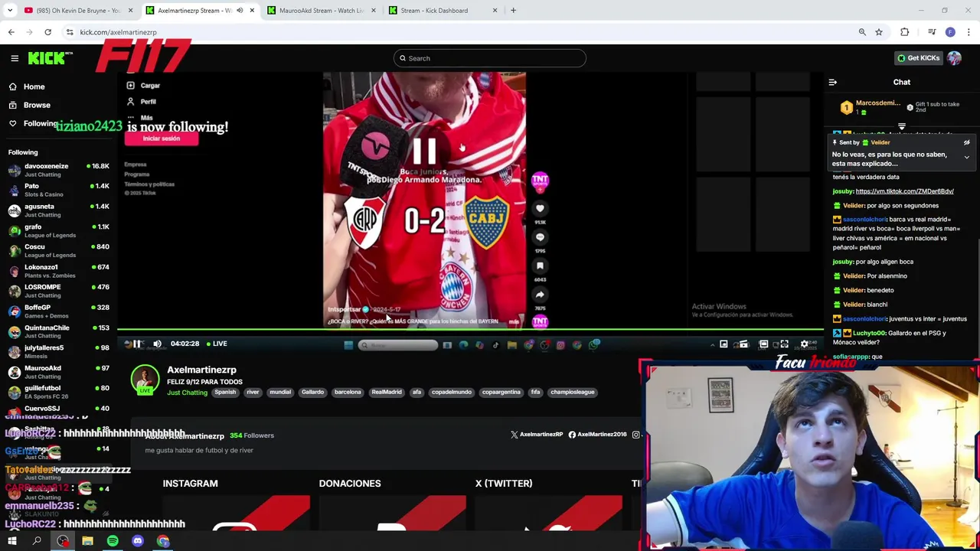This screenshot has width=980, height=551.
Task: Click the Axelmartinezrp streamer avatar
Action: coord(145,380)
